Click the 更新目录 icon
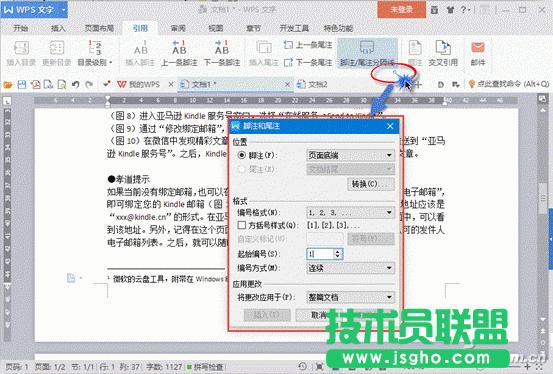The image size is (553, 374). pos(56,53)
